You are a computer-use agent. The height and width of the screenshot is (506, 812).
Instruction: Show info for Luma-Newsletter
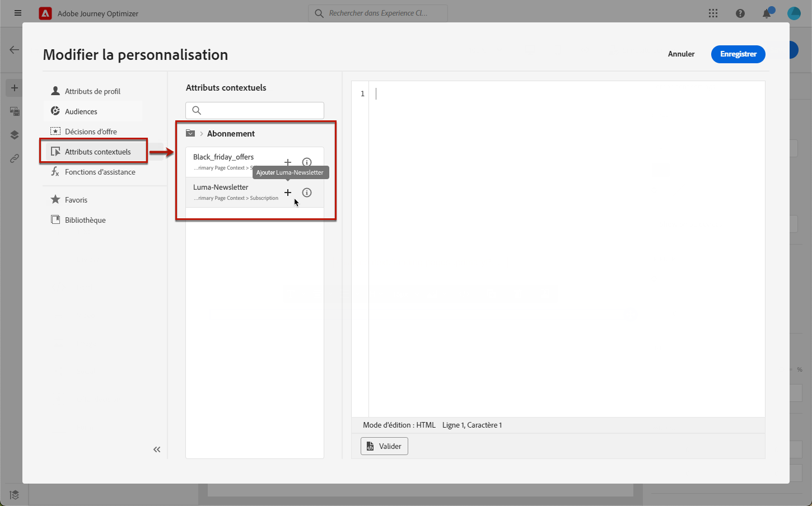coord(307,193)
